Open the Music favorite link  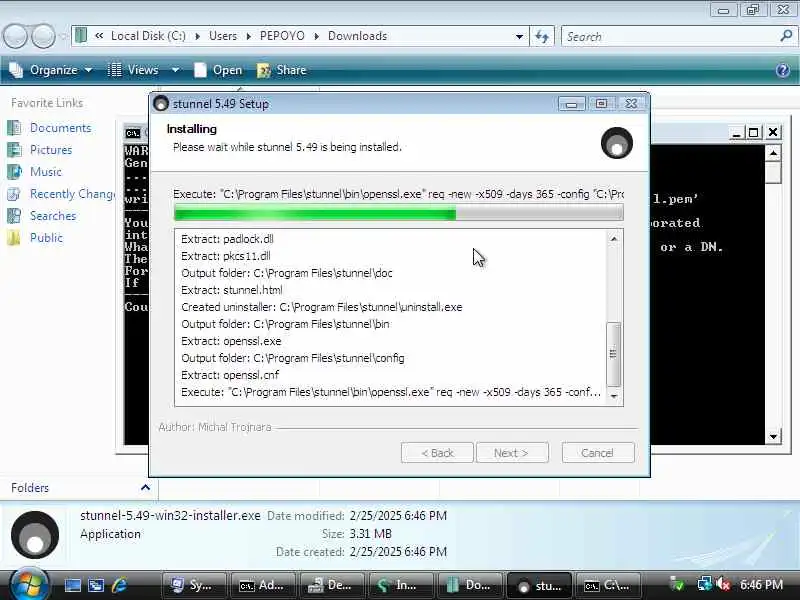point(45,172)
